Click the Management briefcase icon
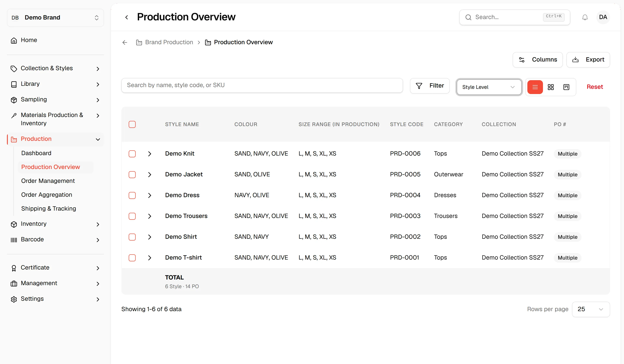 14,284
